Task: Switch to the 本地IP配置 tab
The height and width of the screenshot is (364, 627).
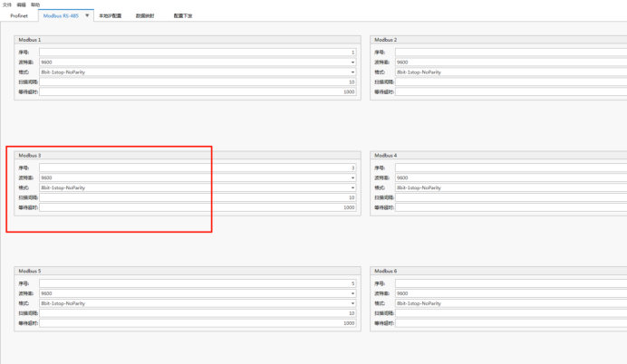Action: click(x=110, y=15)
